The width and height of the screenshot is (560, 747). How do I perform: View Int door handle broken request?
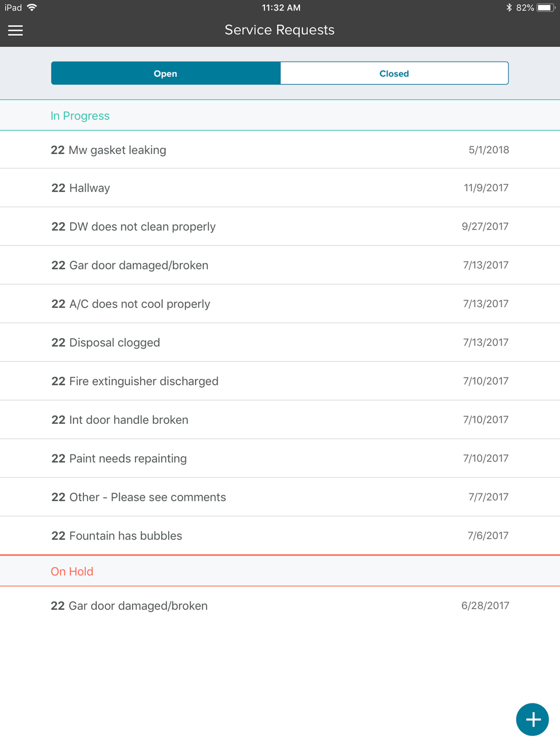(280, 420)
